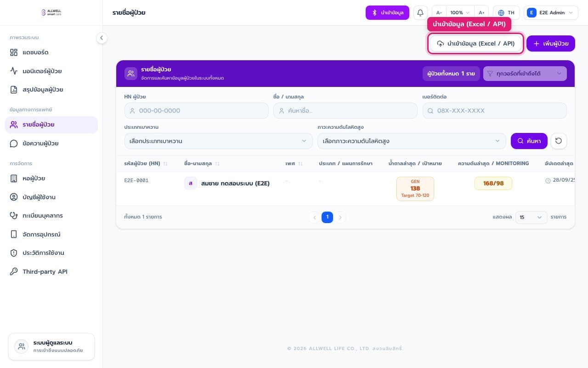588x368 pixels.
Task: Click the เพิ่มผู้ป่วย button
Action: click(551, 44)
